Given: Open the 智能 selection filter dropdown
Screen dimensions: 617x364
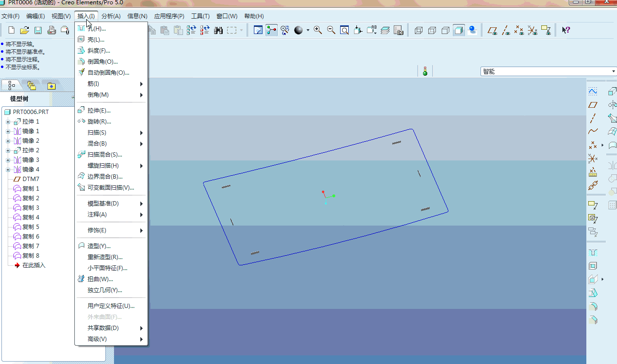Looking at the screenshot, I should click(548, 71).
